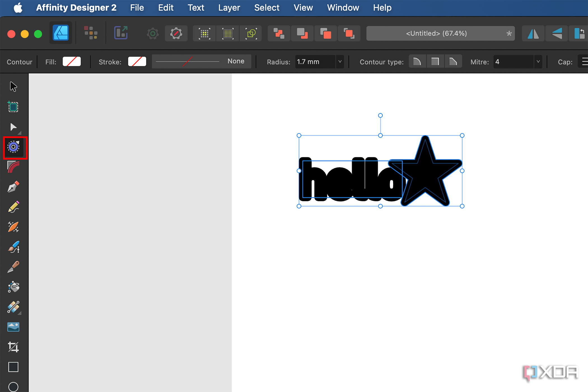Image resolution: width=588 pixels, height=392 pixels.
Task: Click the subtract boolean operation button
Action: [x=302, y=33]
